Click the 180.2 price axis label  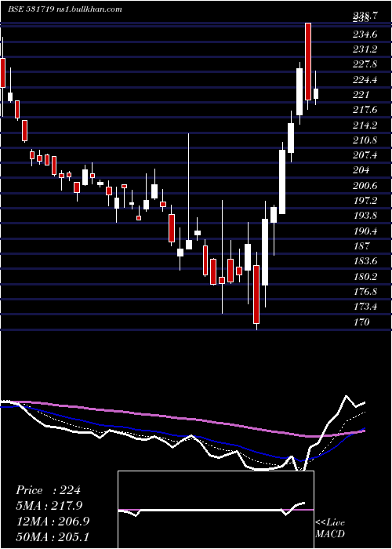[x=365, y=277]
